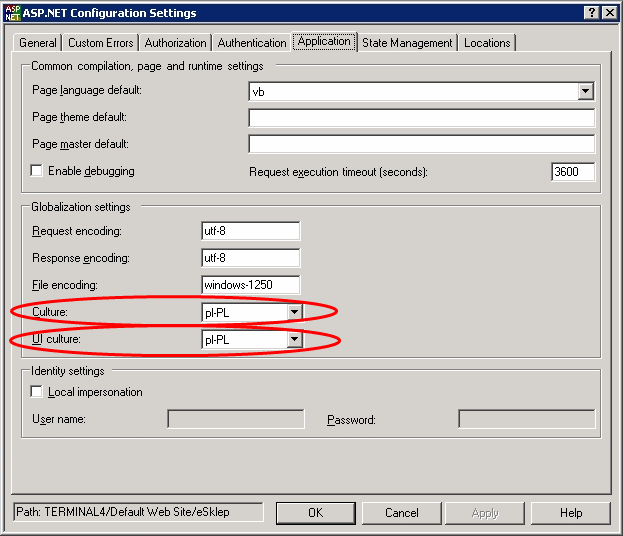
Task: Switch to the General tab
Action: tap(38, 43)
